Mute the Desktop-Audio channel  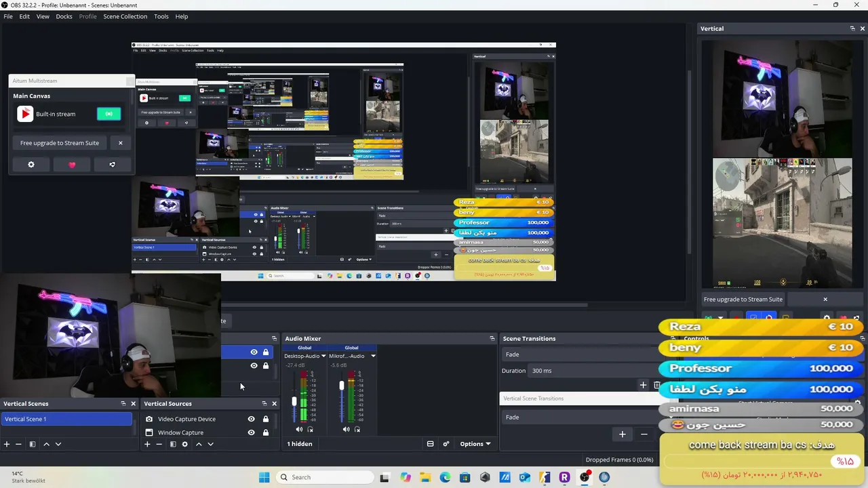pyautogui.click(x=299, y=429)
